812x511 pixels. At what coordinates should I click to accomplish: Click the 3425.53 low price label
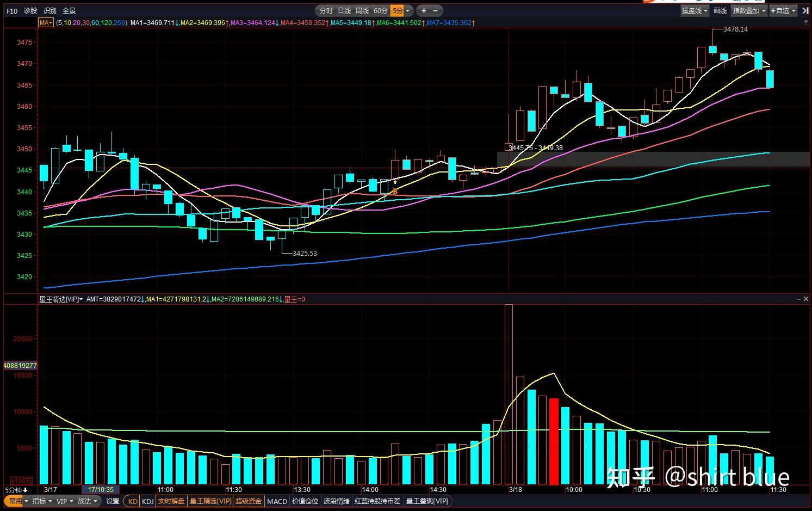pyautogui.click(x=305, y=254)
